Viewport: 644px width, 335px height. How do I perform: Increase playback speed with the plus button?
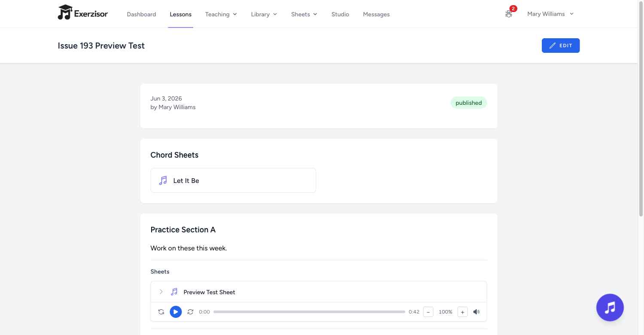click(x=462, y=312)
